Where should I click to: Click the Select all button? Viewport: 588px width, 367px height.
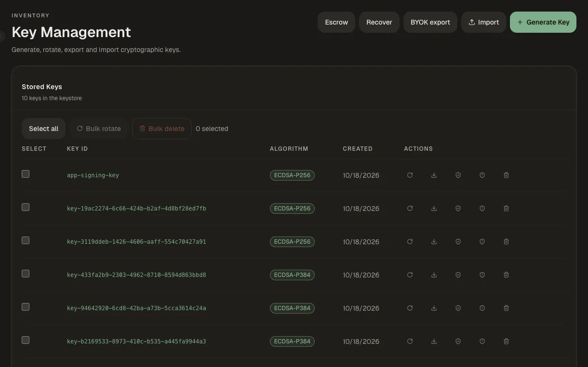coord(43,129)
